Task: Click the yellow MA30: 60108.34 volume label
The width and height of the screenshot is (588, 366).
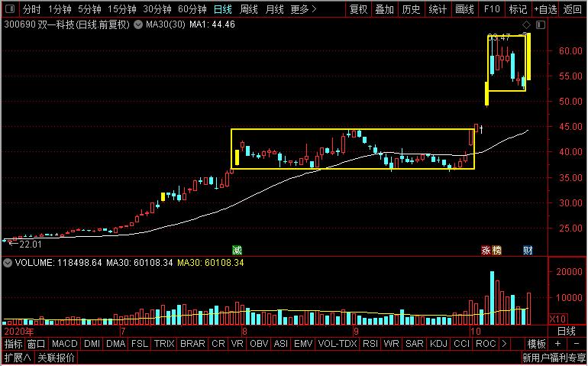Action: click(210, 263)
